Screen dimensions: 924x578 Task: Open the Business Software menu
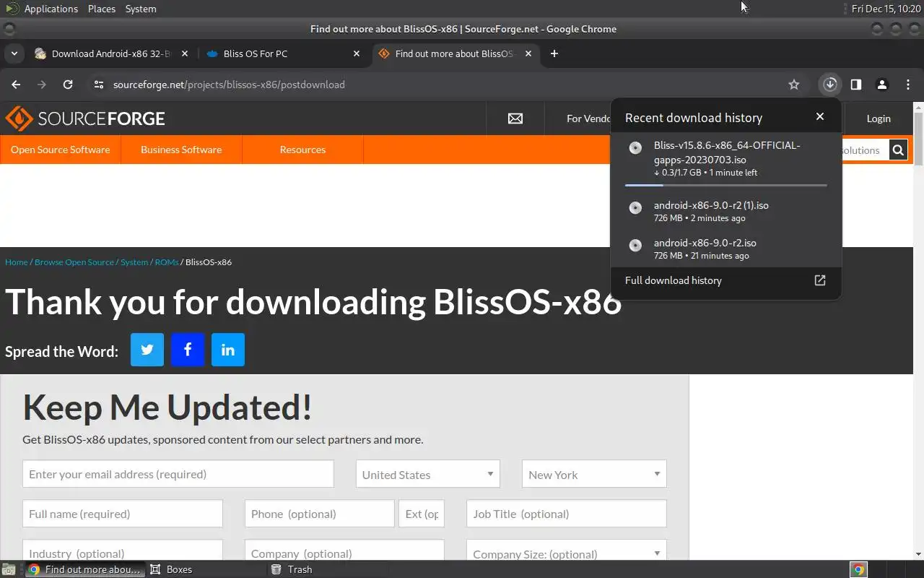(181, 150)
